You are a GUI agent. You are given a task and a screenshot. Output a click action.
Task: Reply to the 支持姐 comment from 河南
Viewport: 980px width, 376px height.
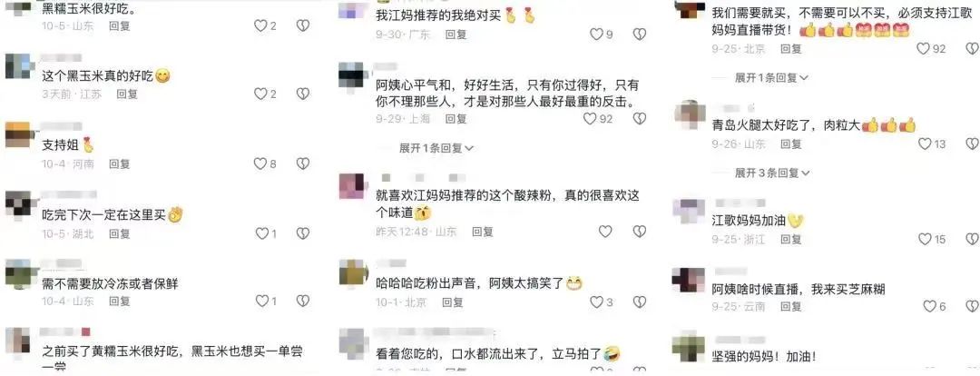(x=120, y=163)
